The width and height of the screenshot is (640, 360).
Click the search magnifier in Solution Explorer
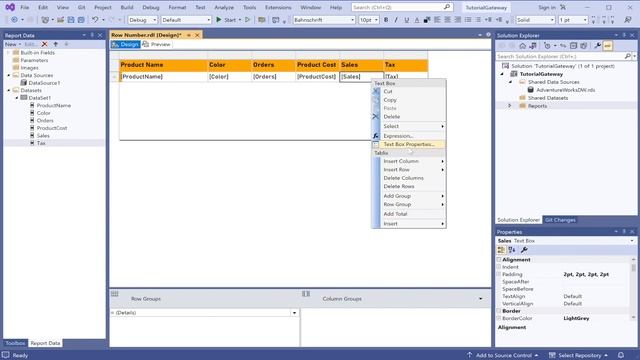[627, 56]
